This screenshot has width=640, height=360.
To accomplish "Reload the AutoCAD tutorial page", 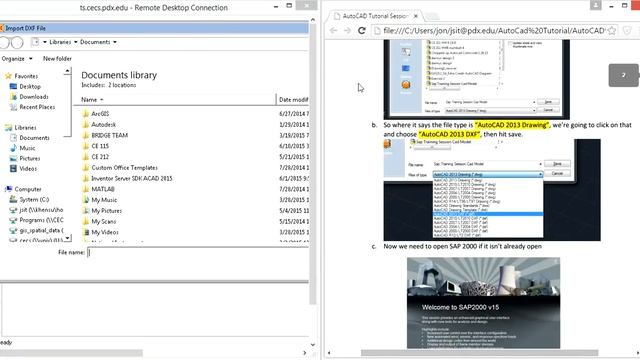I will (362, 31).
